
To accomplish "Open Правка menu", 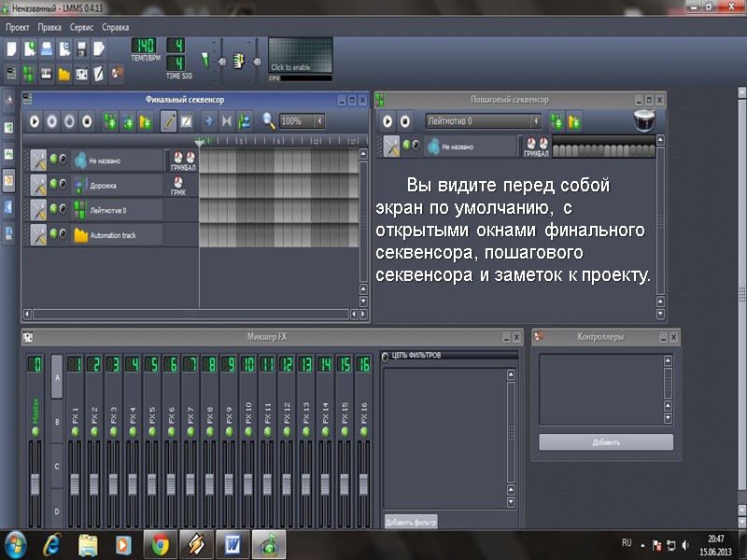I will click(49, 28).
